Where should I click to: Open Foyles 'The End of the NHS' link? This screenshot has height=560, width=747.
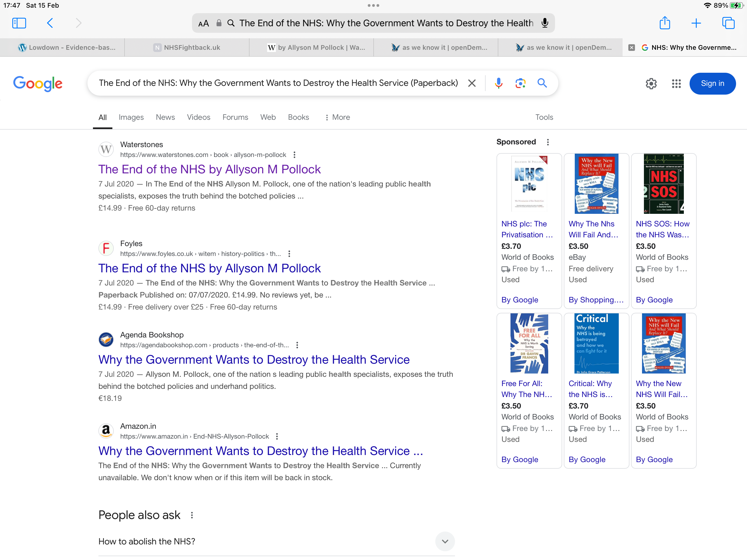209,268
